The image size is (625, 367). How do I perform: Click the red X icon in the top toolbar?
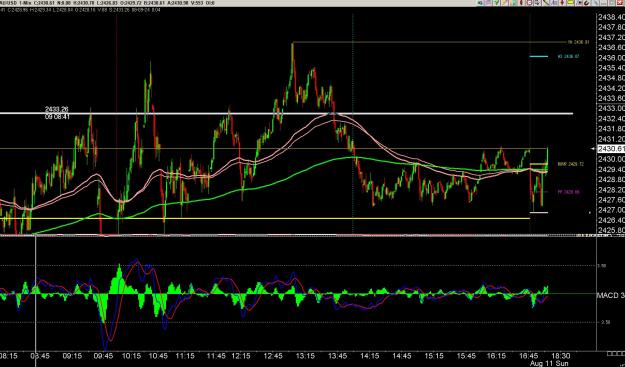point(619,2)
